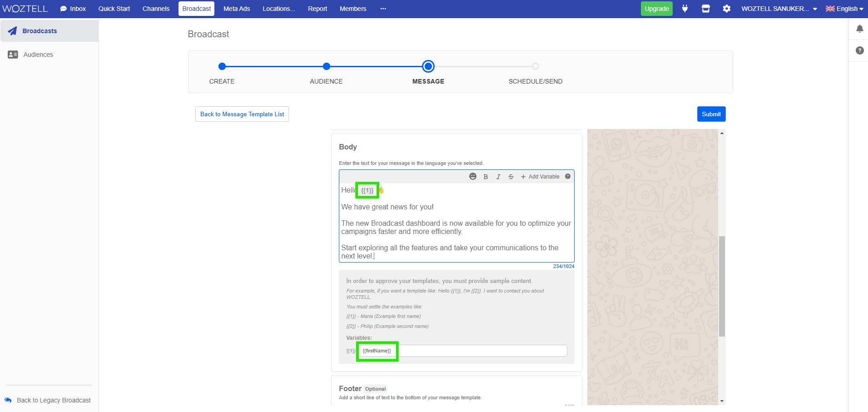Switch to the Meta Ads tab

237,8
